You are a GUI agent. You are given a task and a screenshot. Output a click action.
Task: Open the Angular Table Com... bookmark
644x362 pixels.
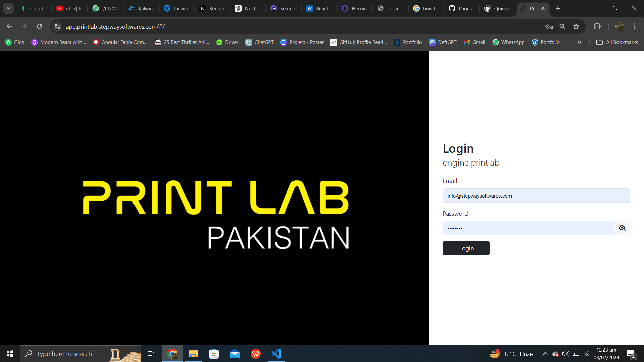[120, 42]
